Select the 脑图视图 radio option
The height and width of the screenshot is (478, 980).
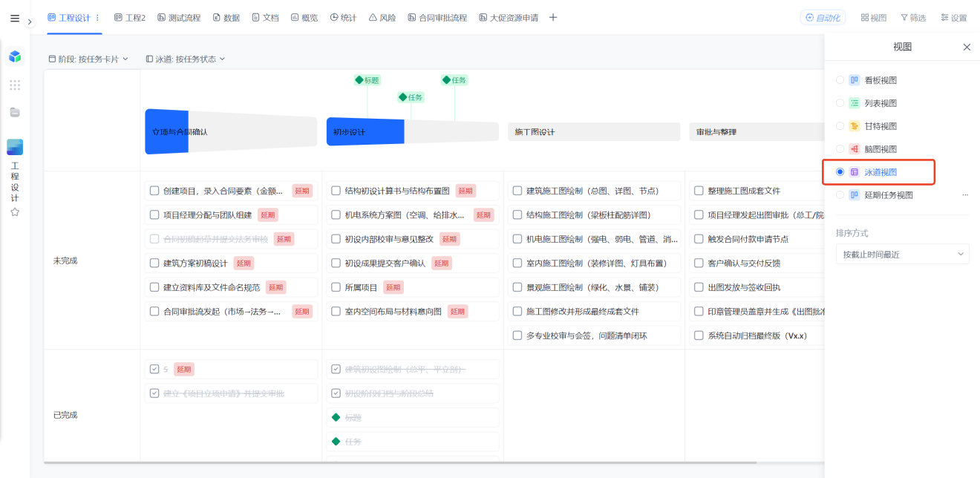(840, 149)
